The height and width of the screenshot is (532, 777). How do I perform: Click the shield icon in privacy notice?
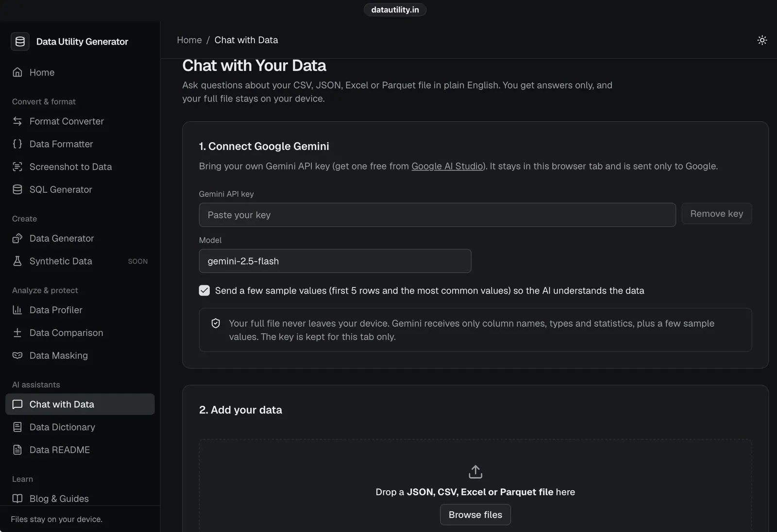[216, 323]
